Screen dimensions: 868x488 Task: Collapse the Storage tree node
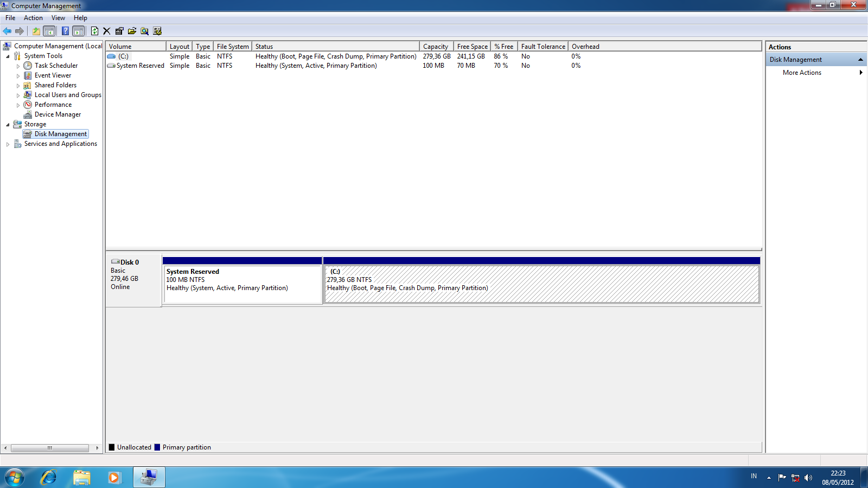pos(8,125)
